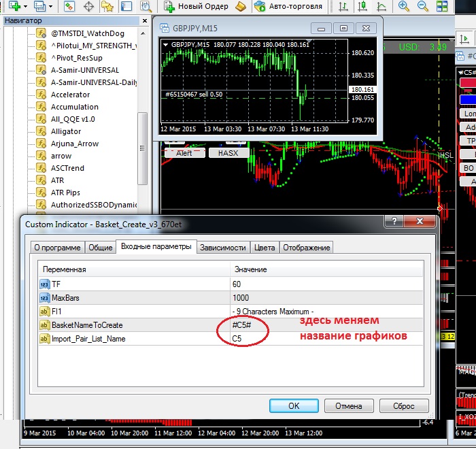Open the Profiles dropdown arrow
Screen dimensions: 476x449
[51, 6]
